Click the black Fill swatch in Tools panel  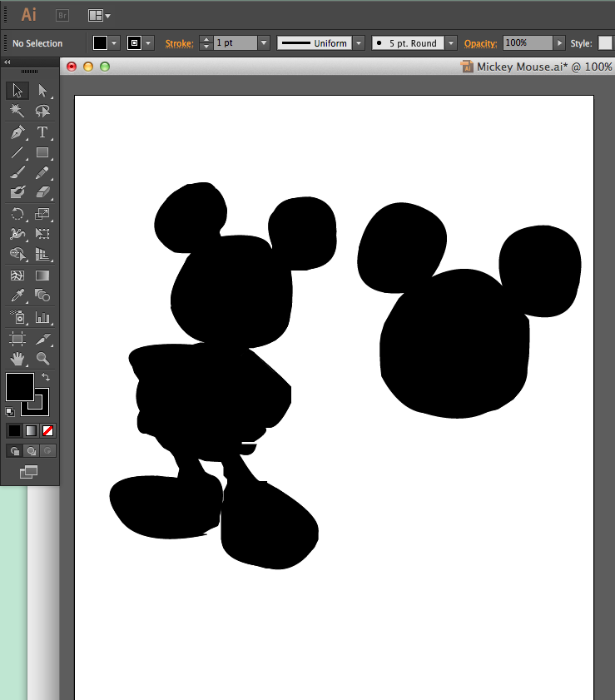[20, 387]
